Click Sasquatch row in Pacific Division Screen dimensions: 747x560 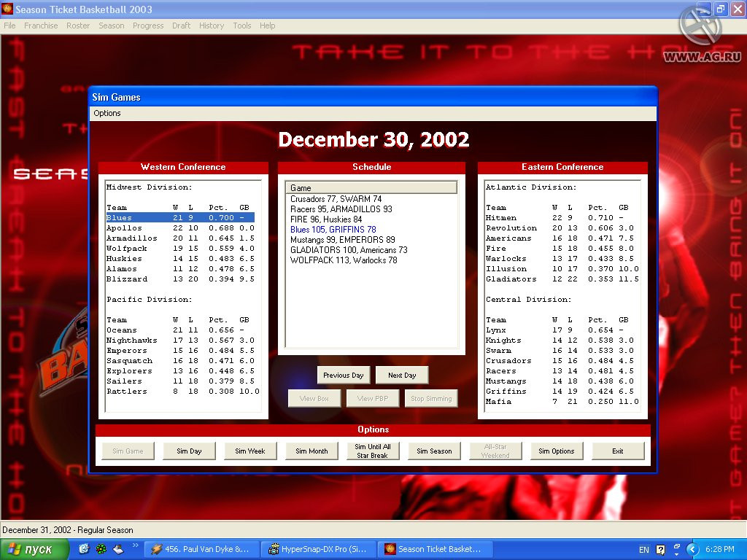(180, 361)
